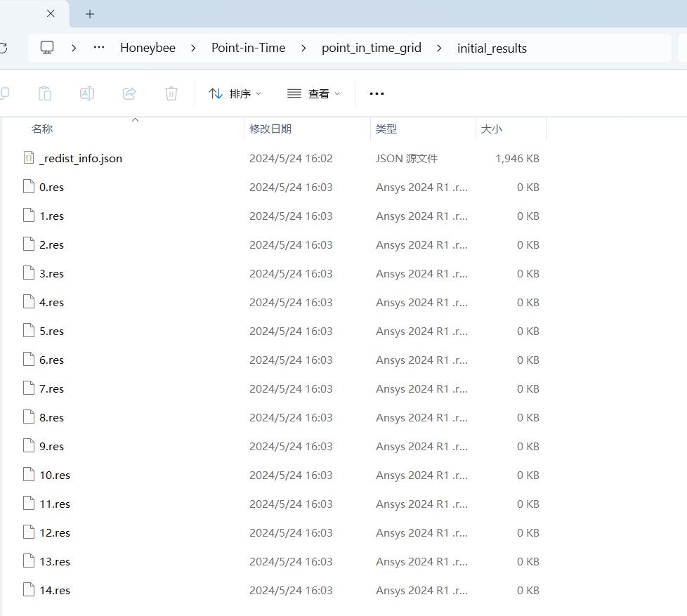Click the file icon of 6.res
The image size is (687, 616).
[x=29, y=359]
